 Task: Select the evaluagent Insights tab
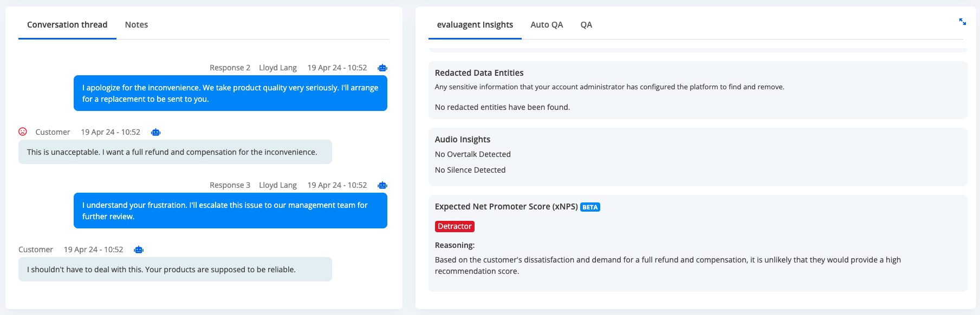click(475, 25)
